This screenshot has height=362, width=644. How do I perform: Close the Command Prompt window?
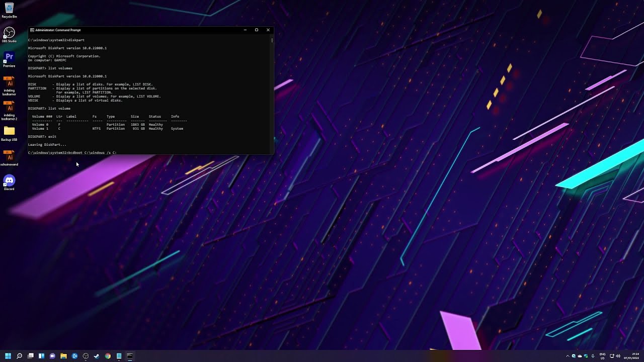(x=268, y=30)
